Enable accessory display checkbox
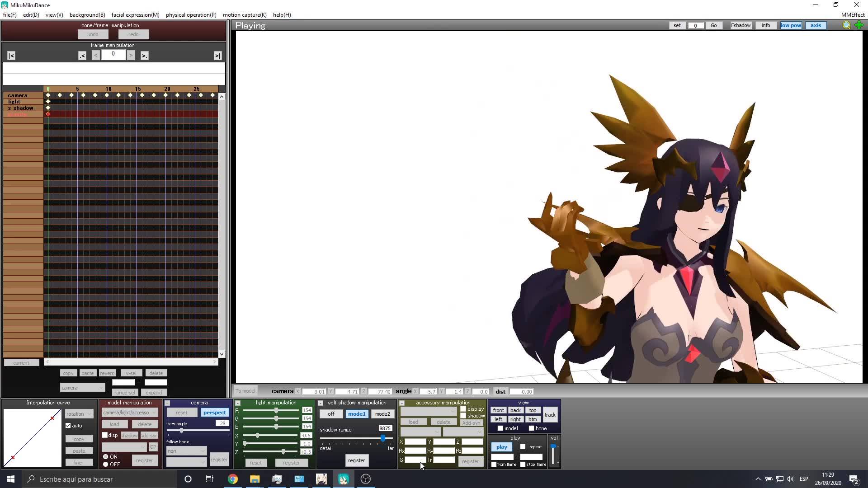The width and height of the screenshot is (868, 488). [463, 409]
